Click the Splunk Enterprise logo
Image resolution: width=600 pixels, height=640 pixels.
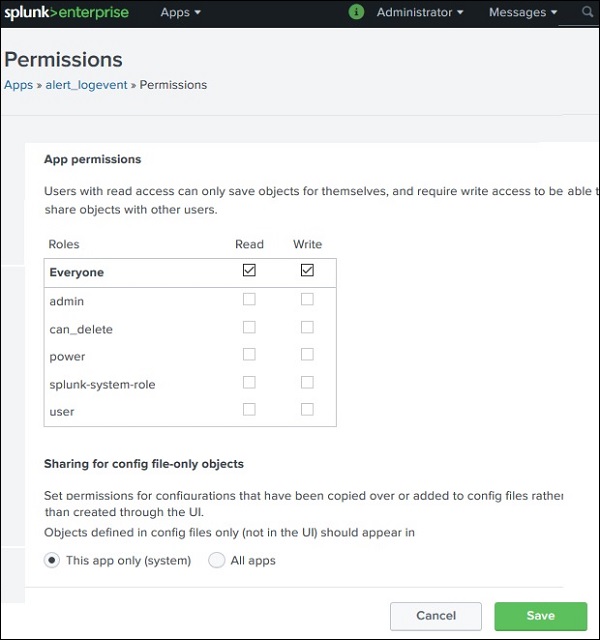point(66,13)
